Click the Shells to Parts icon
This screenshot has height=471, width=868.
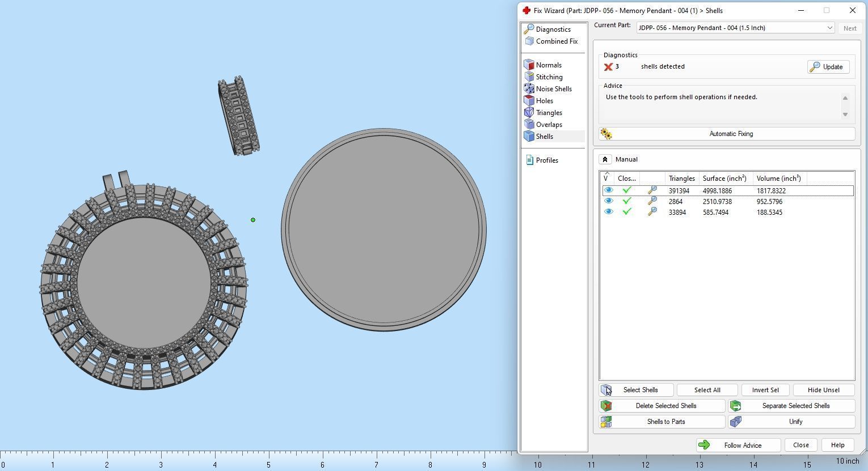[x=606, y=422]
